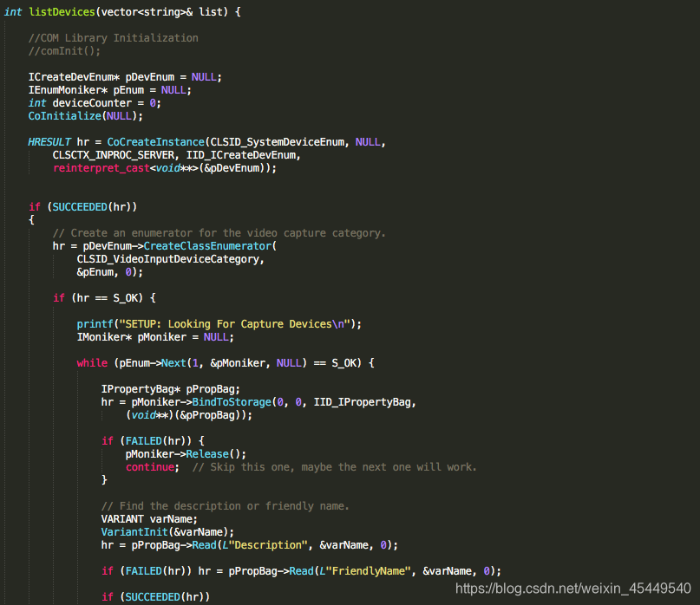Click the IID_ICreateDevEnum identifier
This screenshot has height=605, width=700.
tap(241, 155)
